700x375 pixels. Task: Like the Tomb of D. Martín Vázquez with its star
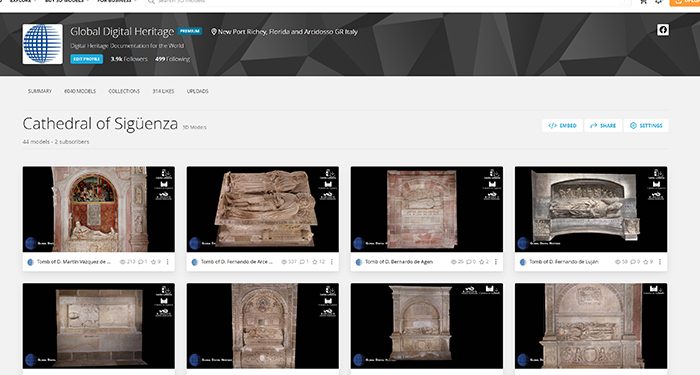153,262
